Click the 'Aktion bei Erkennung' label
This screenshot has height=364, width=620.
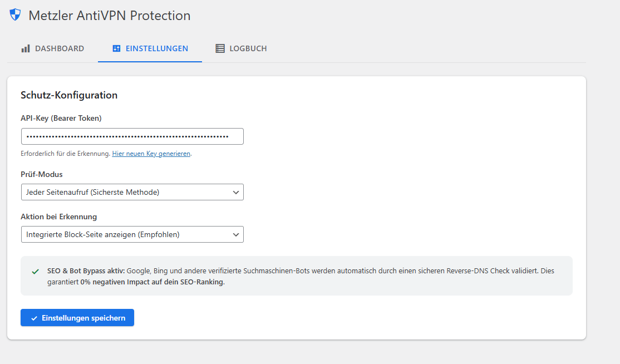[58, 217]
